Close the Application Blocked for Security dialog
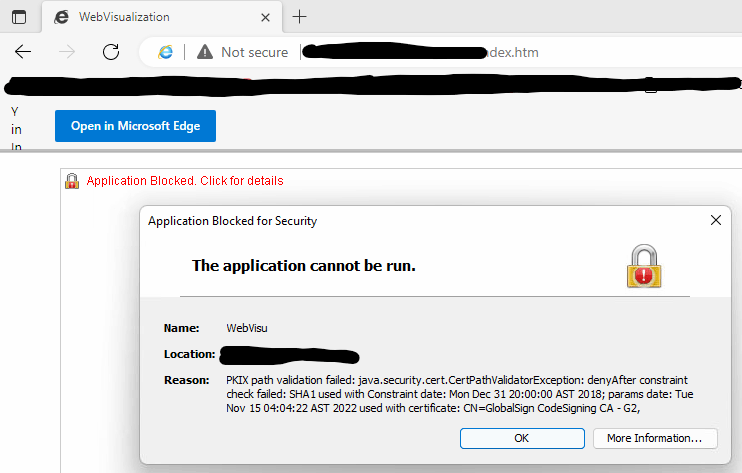The width and height of the screenshot is (742, 473). pos(716,220)
